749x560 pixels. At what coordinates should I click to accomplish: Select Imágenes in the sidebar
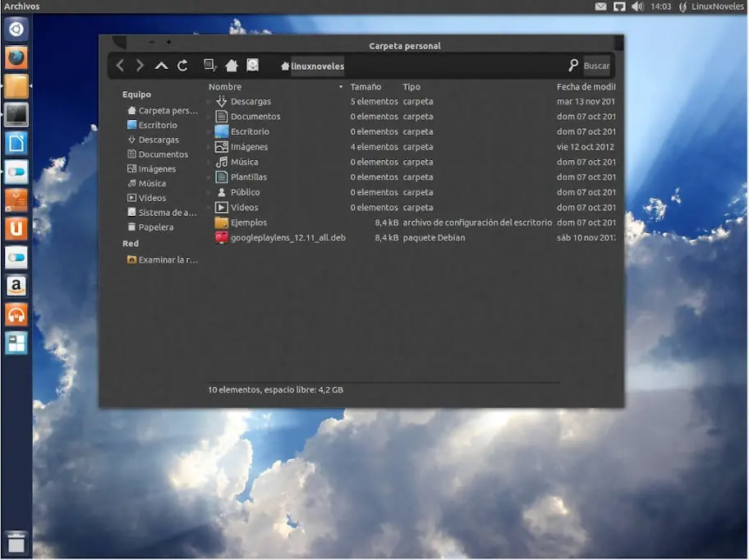[x=151, y=169]
